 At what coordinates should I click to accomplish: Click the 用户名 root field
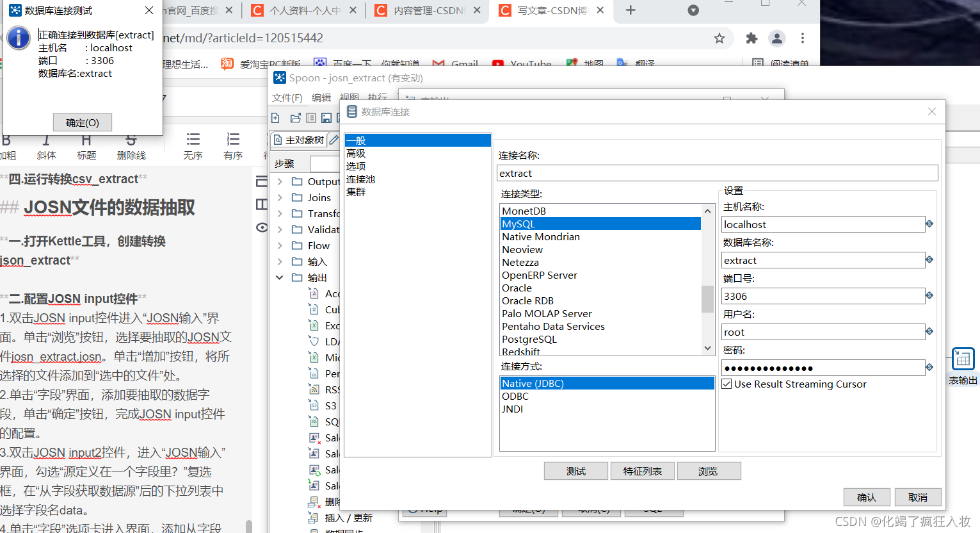pos(823,332)
